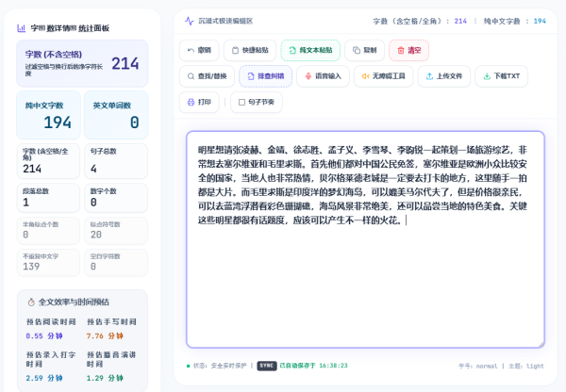The width and height of the screenshot is (566, 392).
Task: Open 查找/替换 find and replace
Action: [207, 76]
